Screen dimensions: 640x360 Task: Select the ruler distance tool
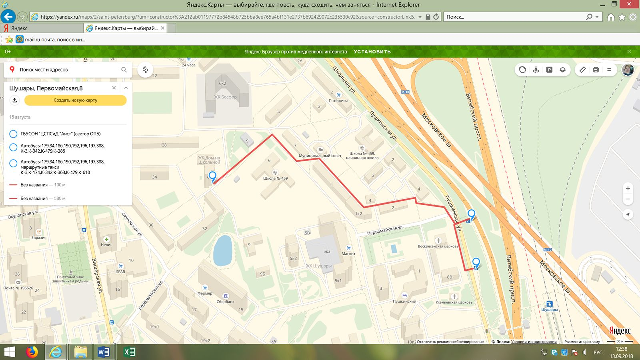pos(582,70)
